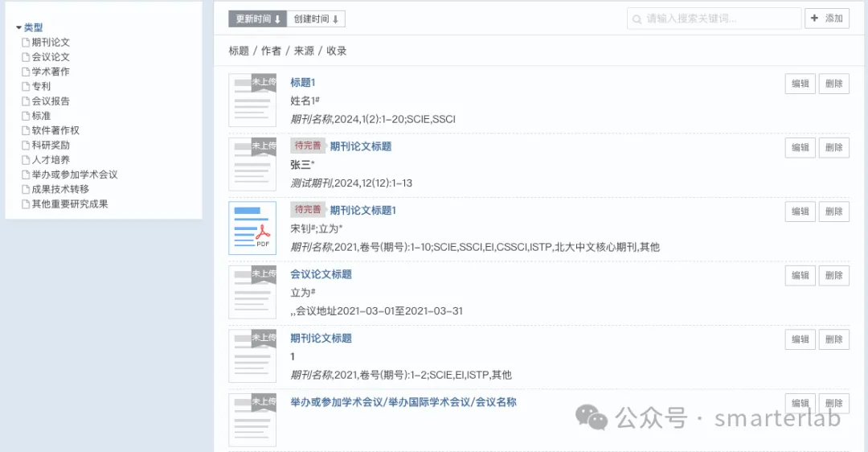Delete the 张三 journal paper entry
This screenshot has width=868, height=452.
[x=834, y=147]
